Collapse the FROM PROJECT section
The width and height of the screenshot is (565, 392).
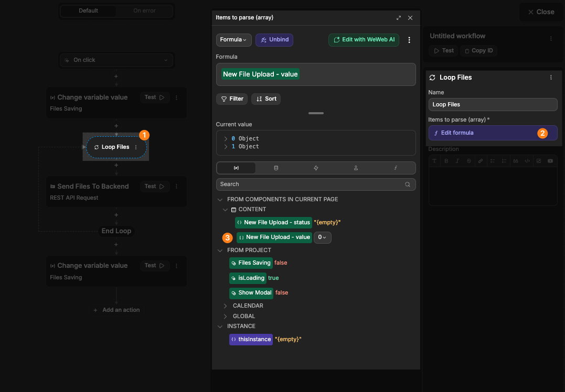(220, 251)
